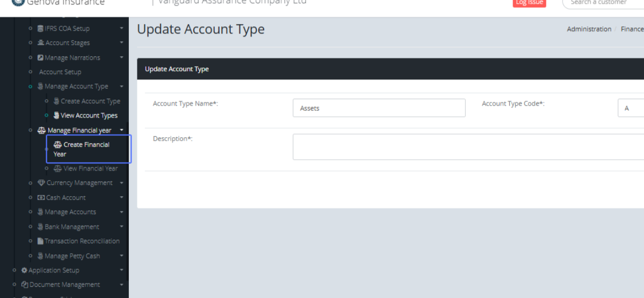Click the Manage Narrations edit icon
The image size is (644, 298).
click(41, 58)
